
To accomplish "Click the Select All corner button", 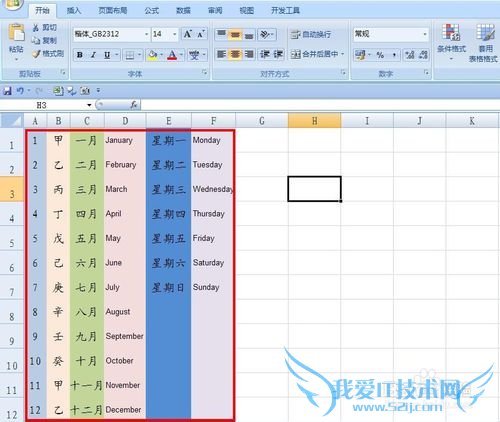I will click(x=12, y=121).
